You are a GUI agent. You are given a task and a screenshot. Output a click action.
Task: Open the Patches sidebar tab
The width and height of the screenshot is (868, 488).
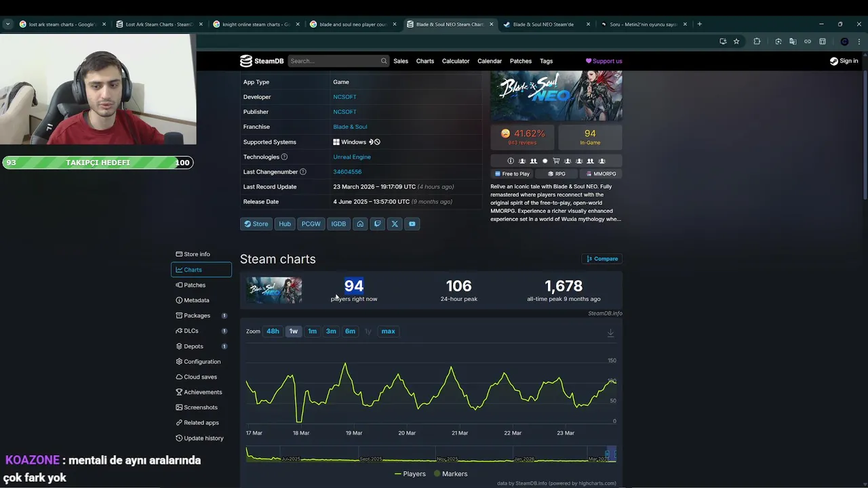201,285
